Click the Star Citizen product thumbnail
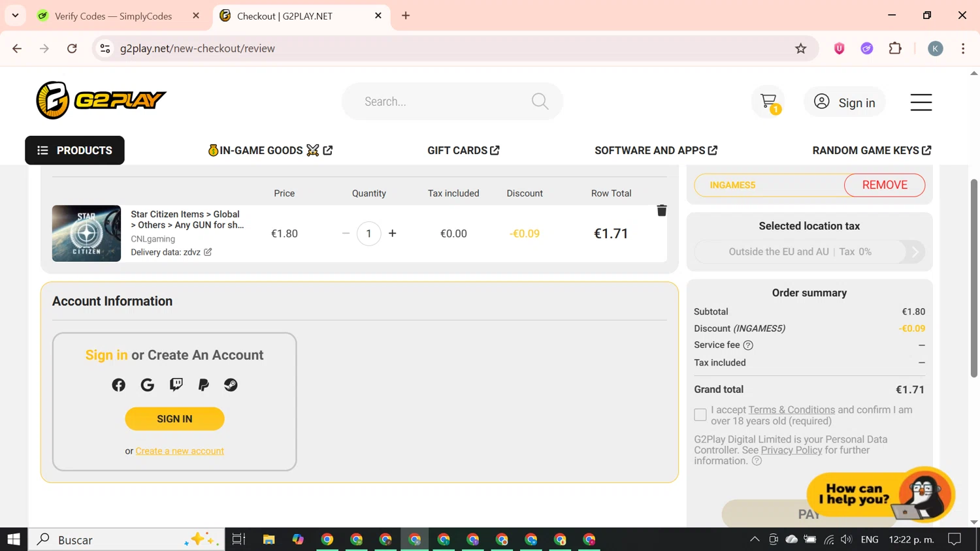980x551 pixels. pos(86,233)
